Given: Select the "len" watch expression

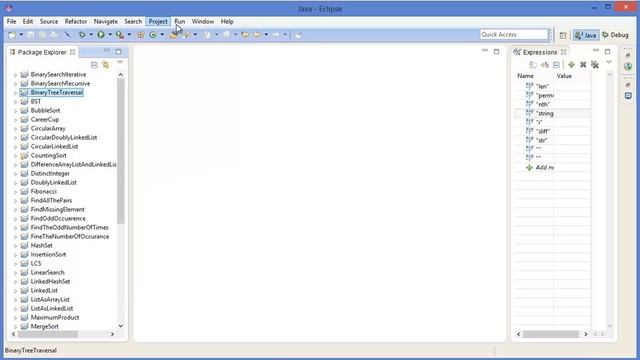Looking at the screenshot, I should click(542, 87).
